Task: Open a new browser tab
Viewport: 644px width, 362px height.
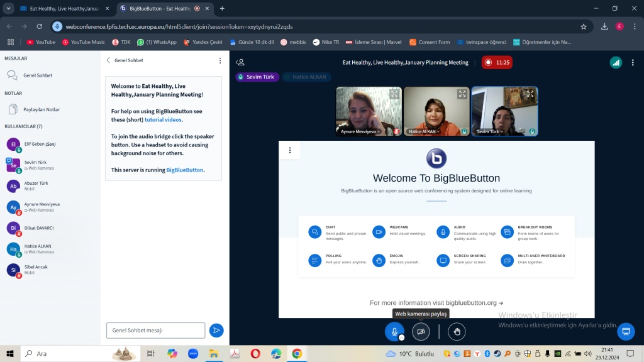Action: [222, 8]
